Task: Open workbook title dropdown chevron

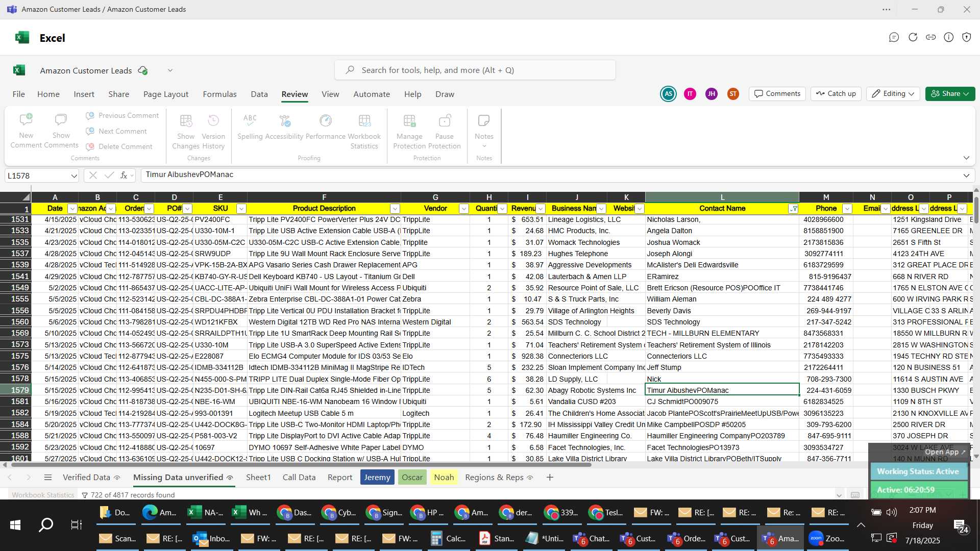Action: (170, 70)
